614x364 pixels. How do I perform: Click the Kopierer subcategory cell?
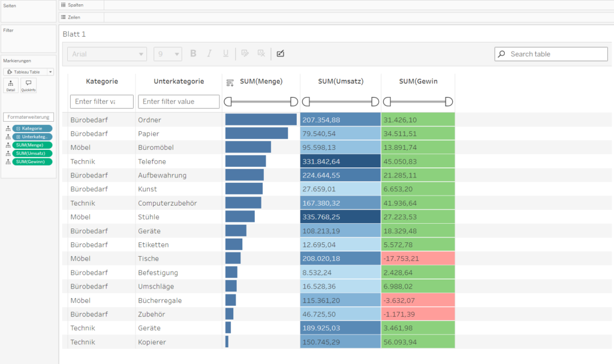coord(179,342)
